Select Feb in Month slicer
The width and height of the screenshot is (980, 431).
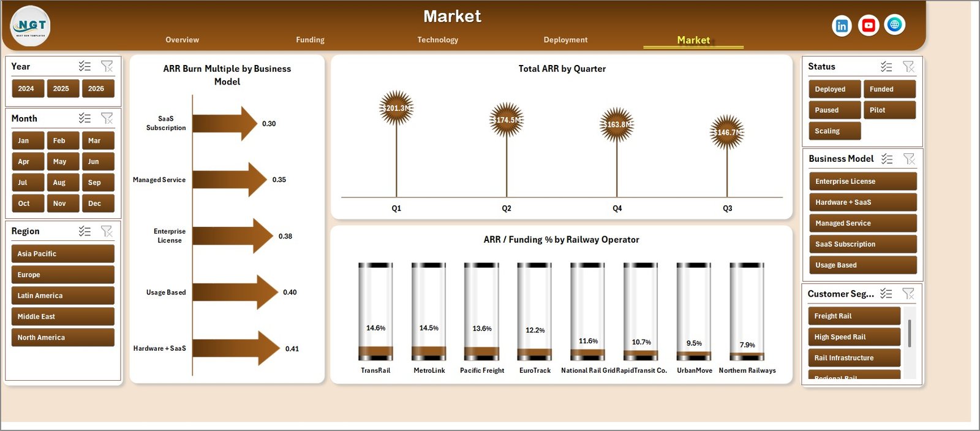point(62,140)
